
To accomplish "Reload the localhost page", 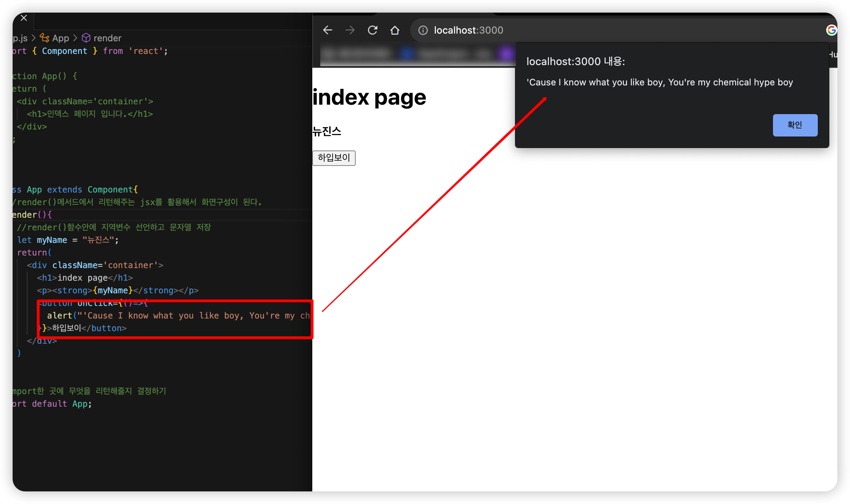I will tap(372, 30).
